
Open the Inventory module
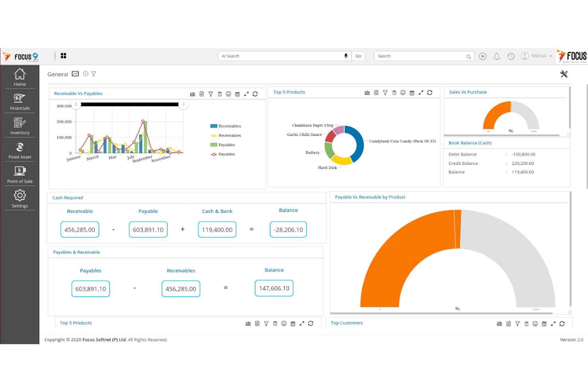pos(19,126)
